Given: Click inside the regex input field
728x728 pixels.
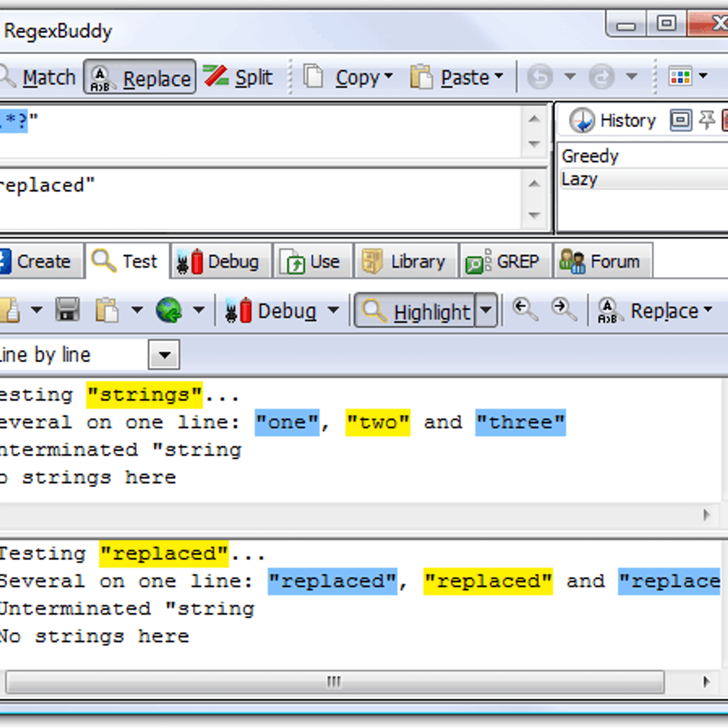Looking at the screenshot, I should pos(259,131).
